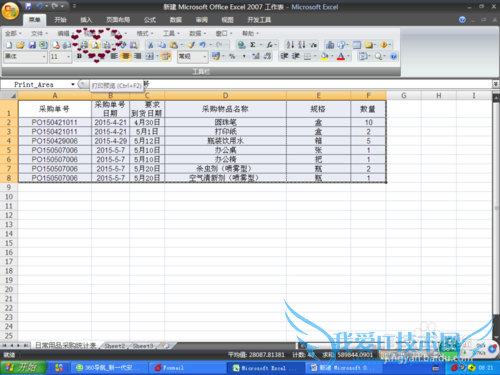Click the Format Painter brush icon

pyautogui.click(x=192, y=45)
